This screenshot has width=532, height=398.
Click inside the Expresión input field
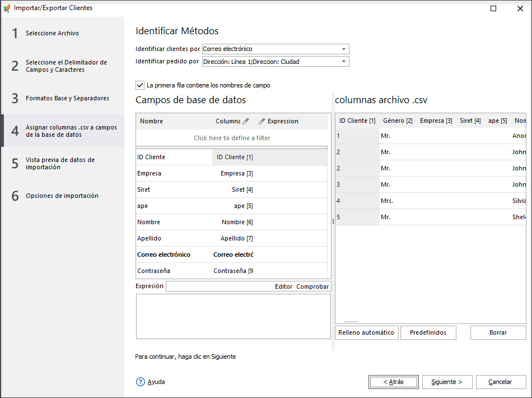tap(220, 286)
